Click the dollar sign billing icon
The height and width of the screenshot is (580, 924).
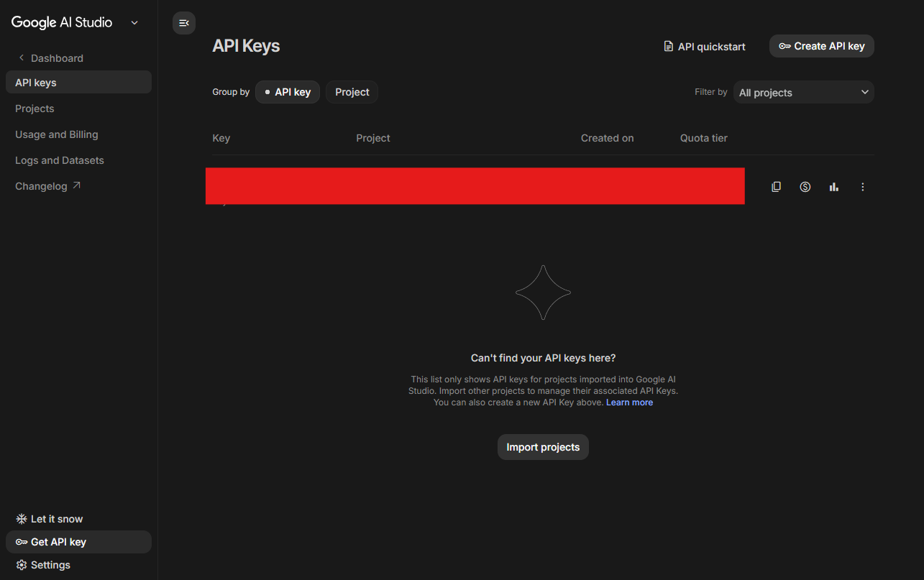tap(805, 187)
